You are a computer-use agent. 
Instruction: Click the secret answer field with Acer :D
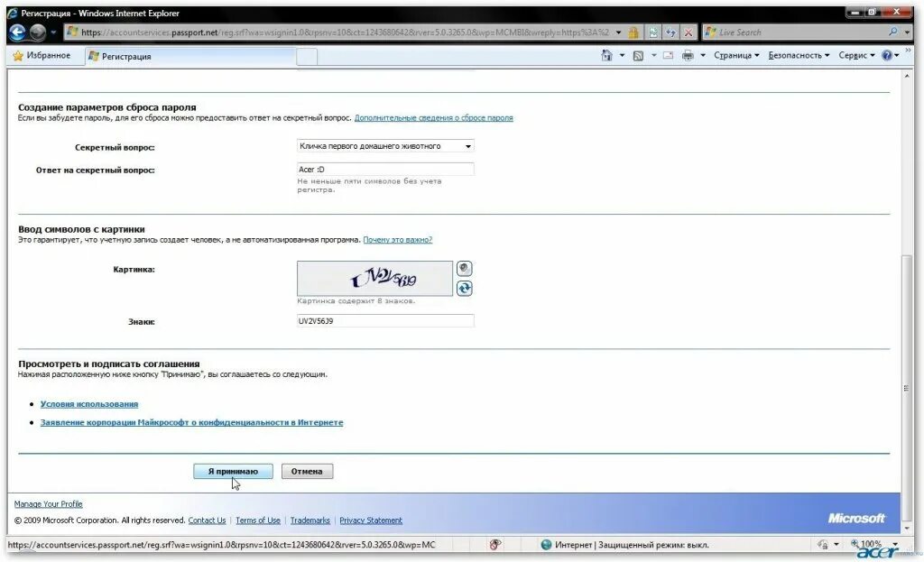click(x=385, y=169)
